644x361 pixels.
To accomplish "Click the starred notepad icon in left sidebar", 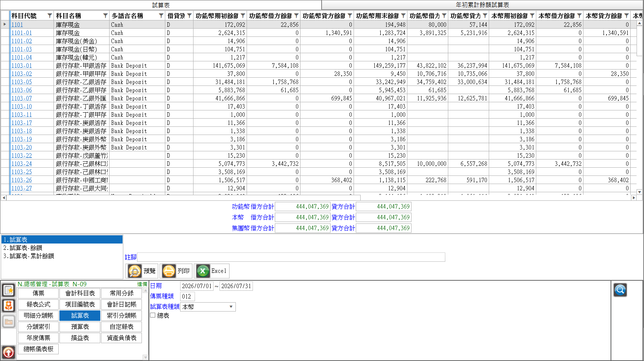I will pyautogui.click(x=9, y=290).
